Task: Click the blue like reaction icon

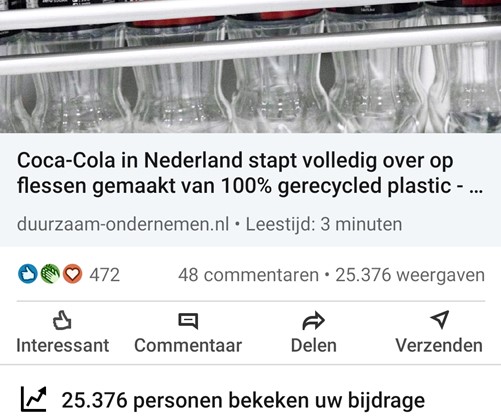Action: [27, 274]
